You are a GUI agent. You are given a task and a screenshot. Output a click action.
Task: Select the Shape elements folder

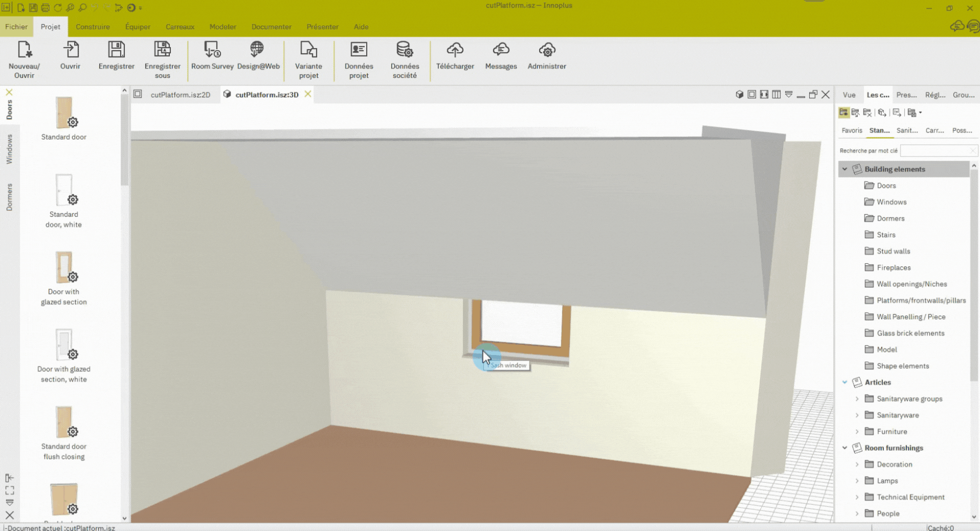click(x=904, y=366)
